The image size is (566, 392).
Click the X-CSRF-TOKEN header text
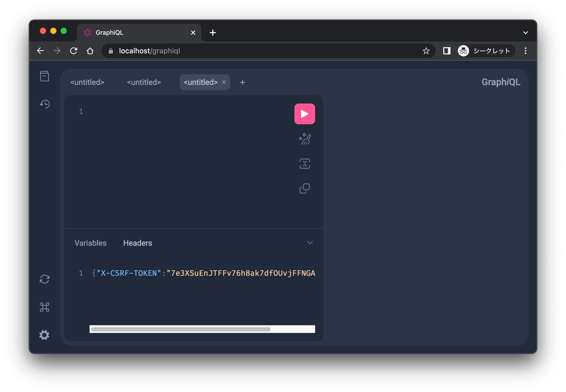click(x=129, y=273)
